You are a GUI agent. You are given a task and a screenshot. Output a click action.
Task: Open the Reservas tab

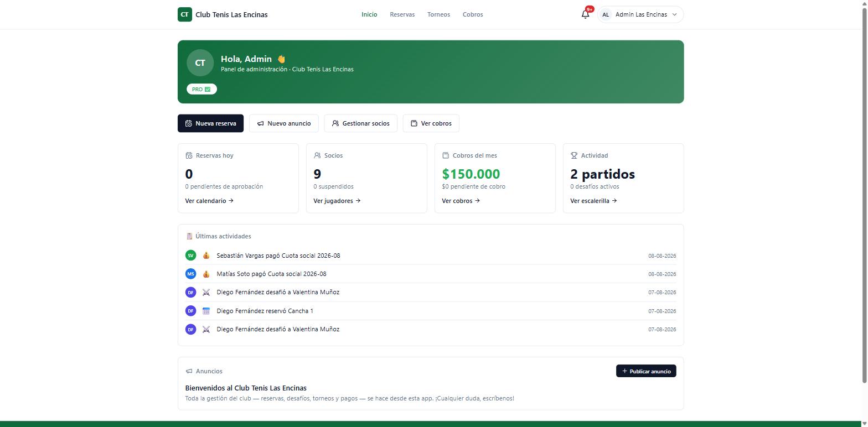click(402, 14)
